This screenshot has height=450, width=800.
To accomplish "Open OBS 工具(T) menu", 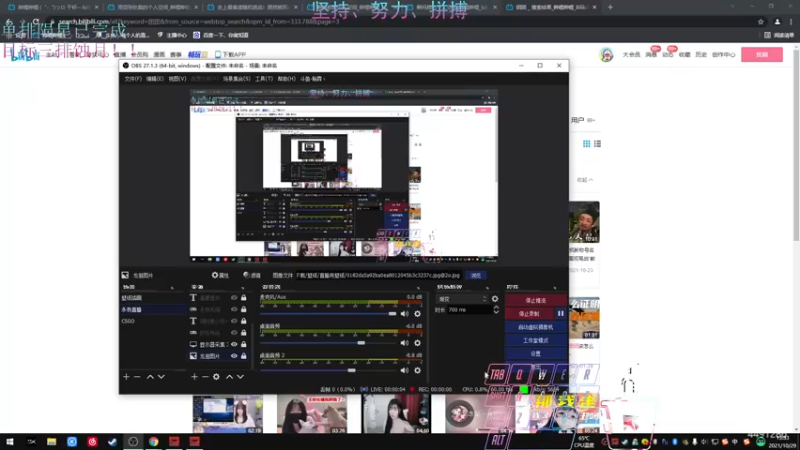I will click(264, 79).
